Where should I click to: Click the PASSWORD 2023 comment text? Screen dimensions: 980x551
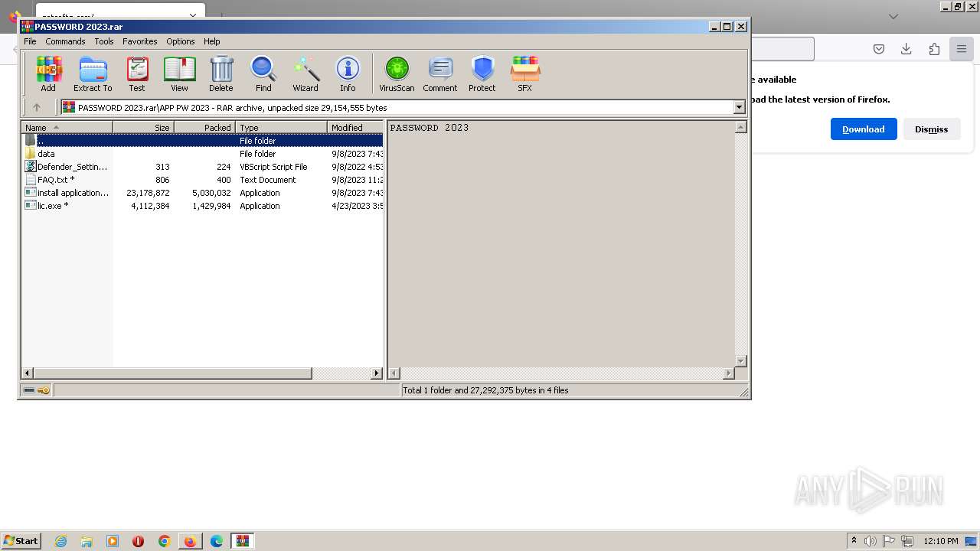tap(430, 128)
